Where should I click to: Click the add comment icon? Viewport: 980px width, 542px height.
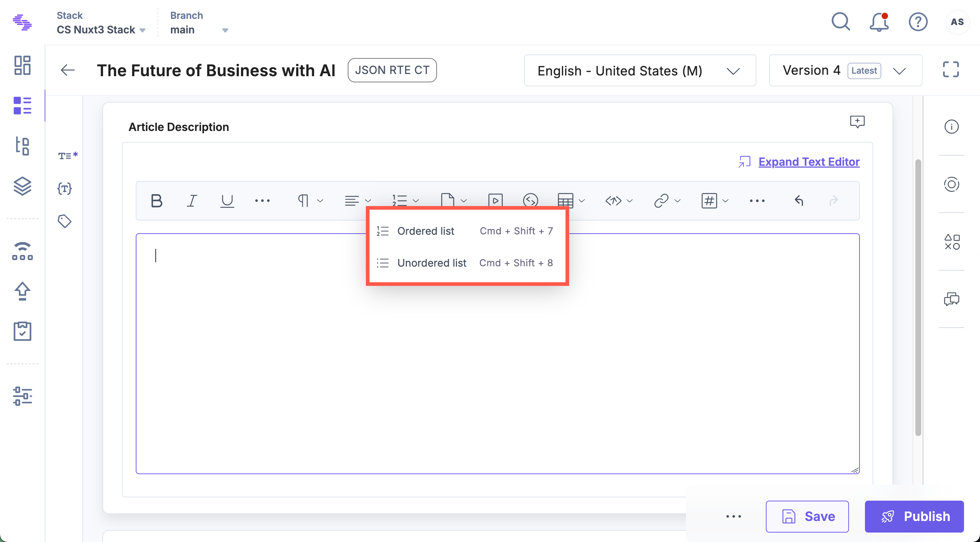click(857, 122)
